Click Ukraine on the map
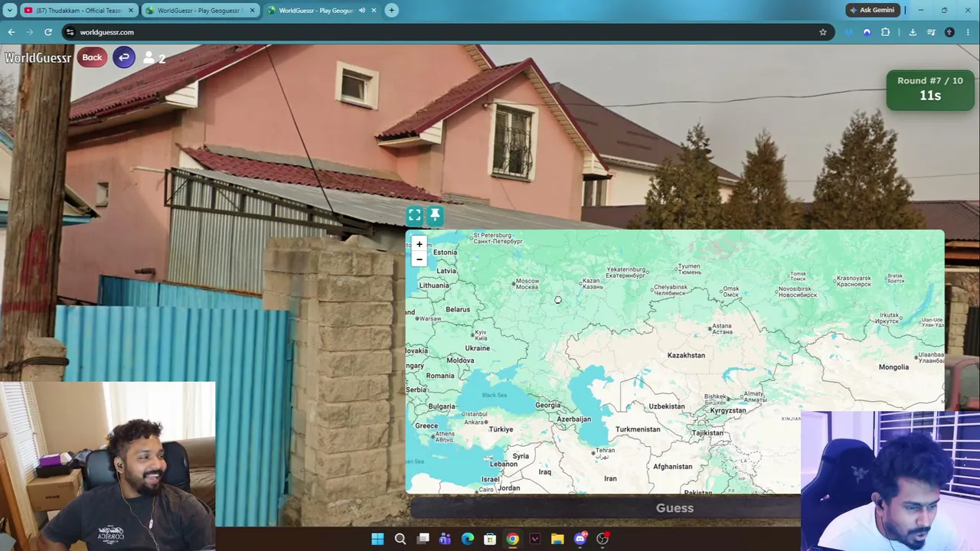Viewport: 980px width, 551px height. (x=477, y=348)
